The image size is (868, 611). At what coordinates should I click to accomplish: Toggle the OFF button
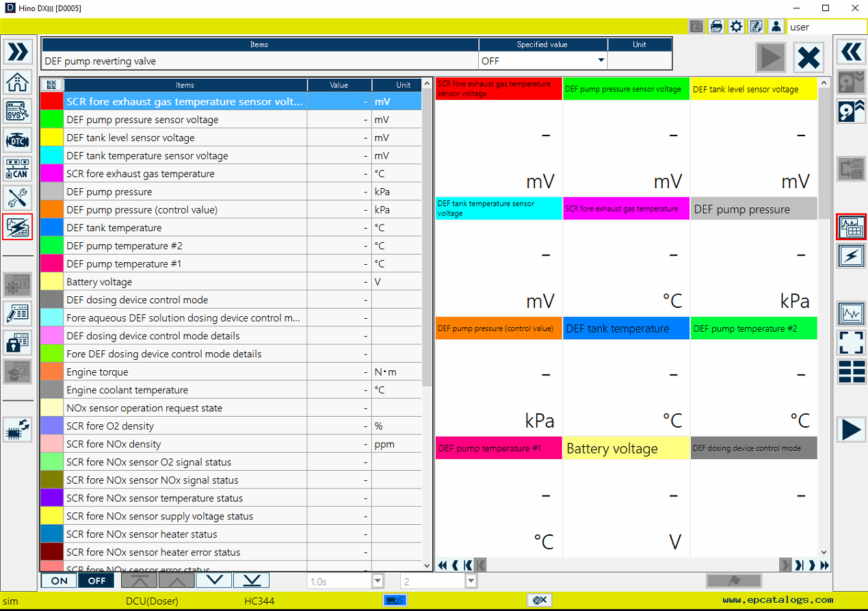96,580
